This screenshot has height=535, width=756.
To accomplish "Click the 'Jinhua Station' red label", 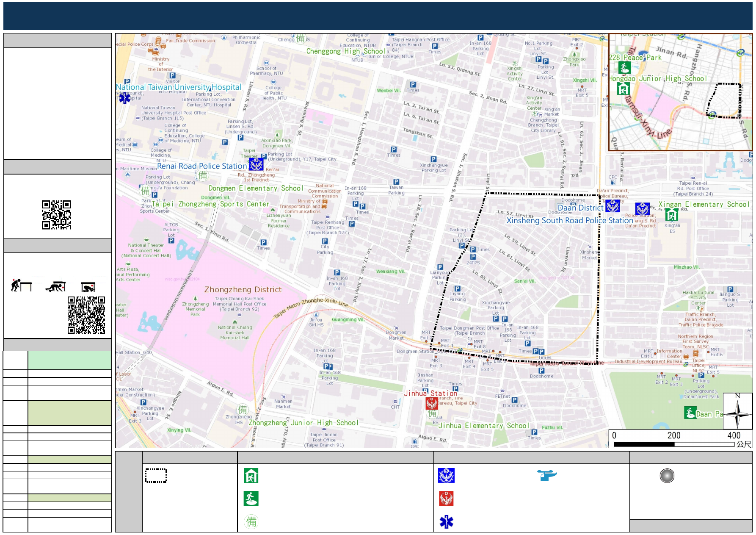I will tap(430, 394).
